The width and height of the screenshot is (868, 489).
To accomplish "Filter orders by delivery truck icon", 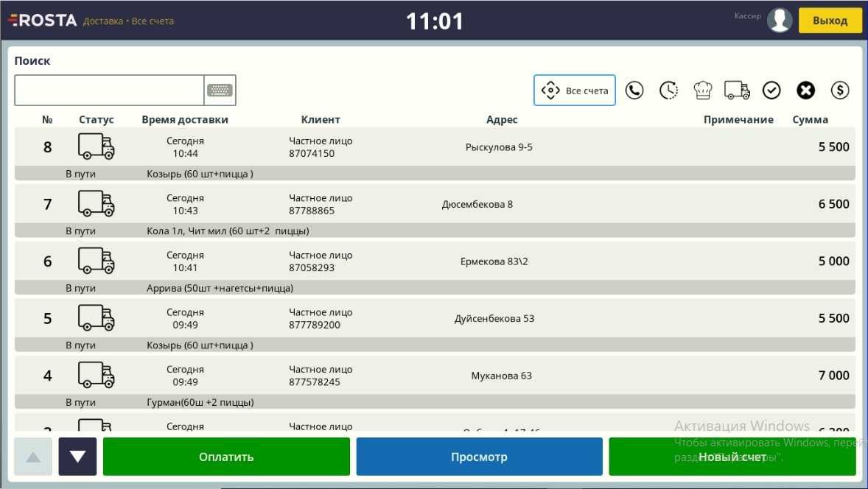I will [x=737, y=90].
